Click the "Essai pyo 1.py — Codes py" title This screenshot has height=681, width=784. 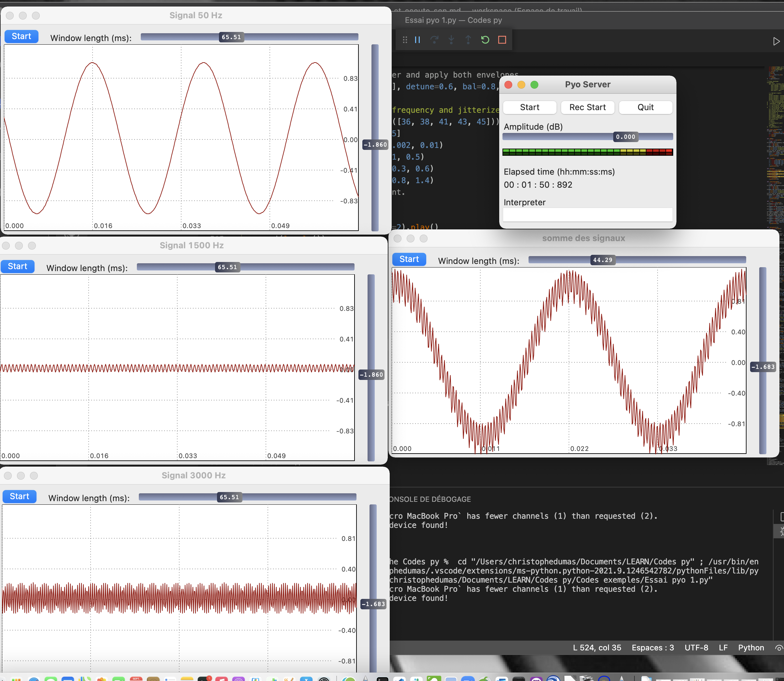click(x=453, y=20)
